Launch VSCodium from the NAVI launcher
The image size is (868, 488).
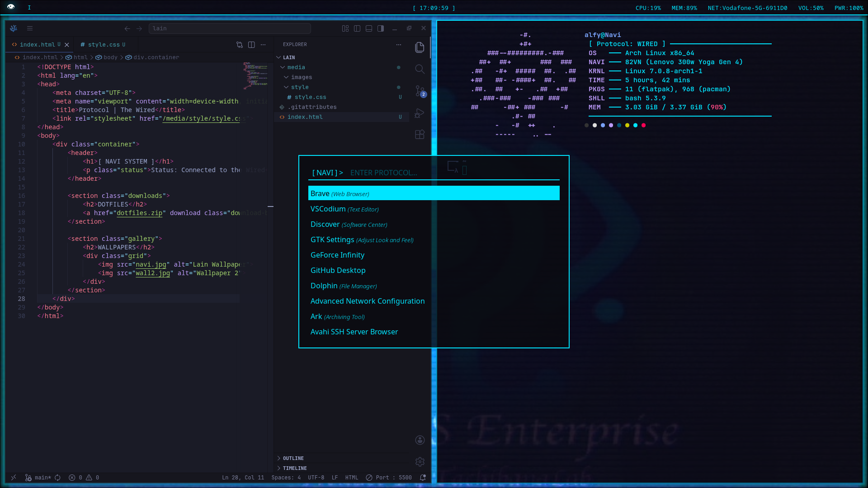(x=434, y=209)
